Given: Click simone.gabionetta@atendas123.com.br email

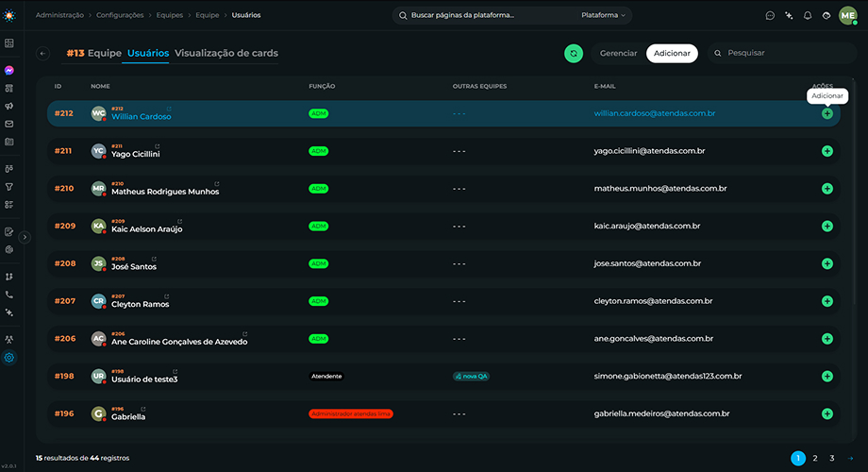Looking at the screenshot, I should (x=668, y=376).
